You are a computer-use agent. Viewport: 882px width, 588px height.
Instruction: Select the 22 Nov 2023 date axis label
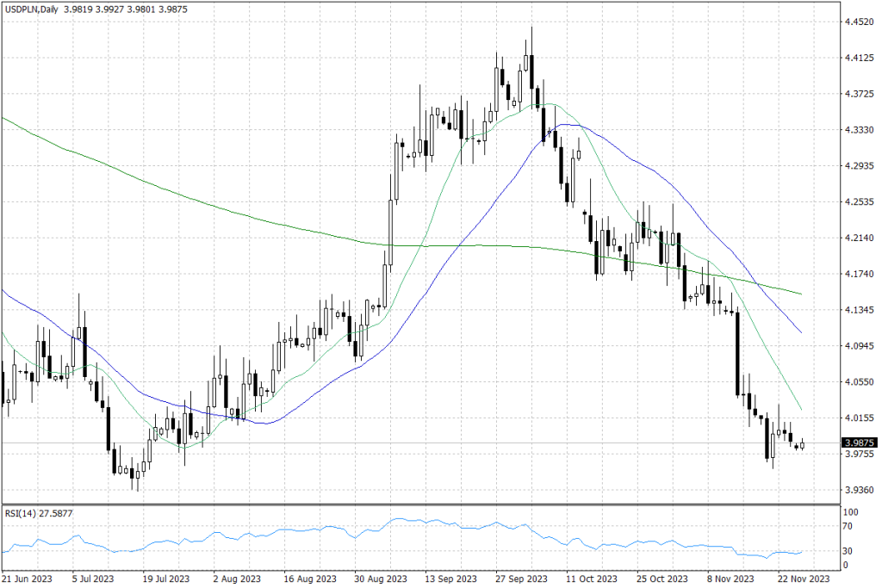click(803, 579)
